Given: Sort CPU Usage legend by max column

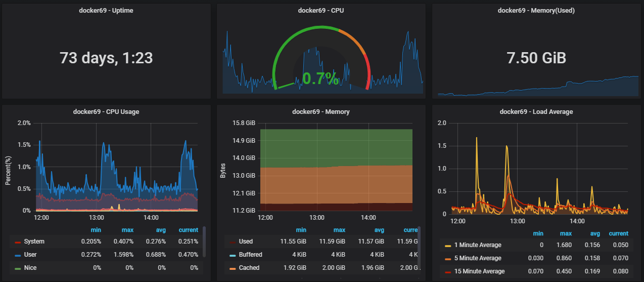Looking at the screenshot, I should pyautogui.click(x=128, y=230).
